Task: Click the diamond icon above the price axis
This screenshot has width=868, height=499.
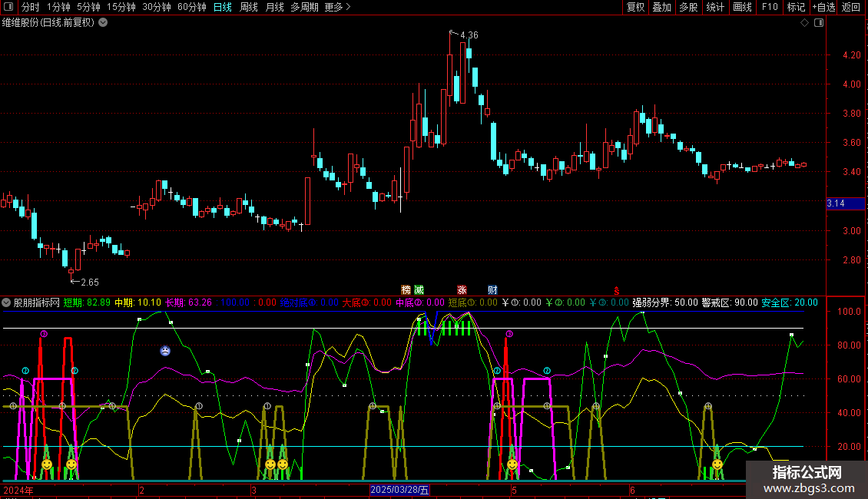Action: pyautogui.click(x=804, y=23)
